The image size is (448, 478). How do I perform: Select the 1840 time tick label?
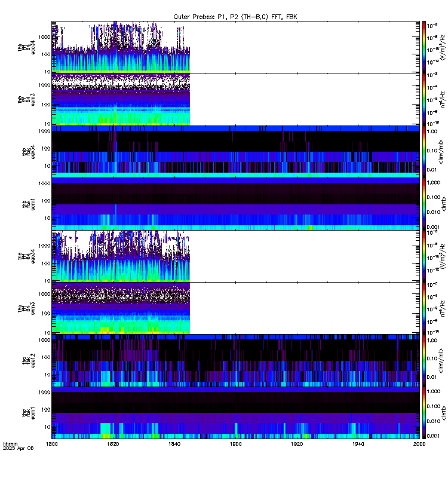174,444
